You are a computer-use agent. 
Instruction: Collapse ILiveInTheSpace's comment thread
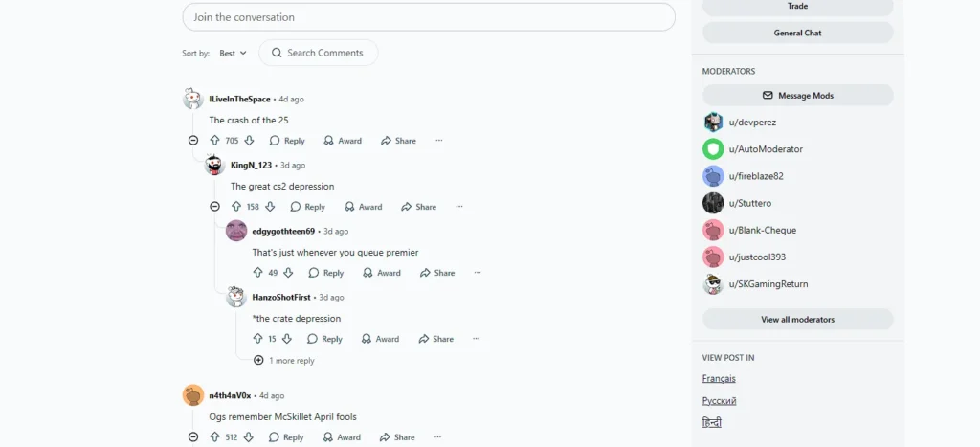[x=193, y=141]
